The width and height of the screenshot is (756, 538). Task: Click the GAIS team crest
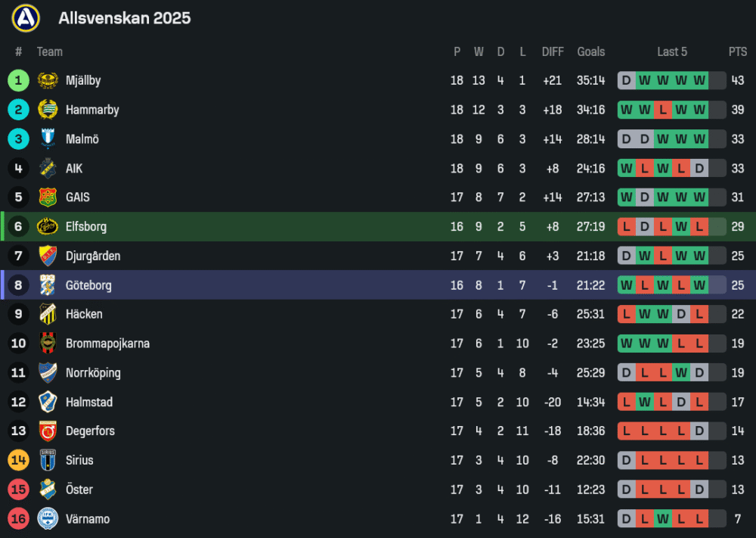(x=48, y=197)
